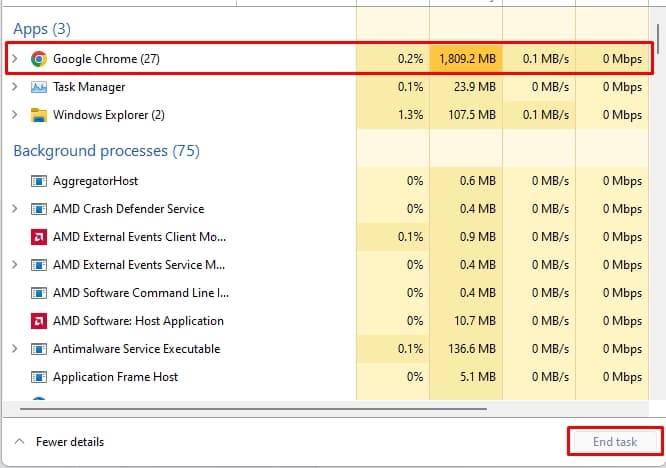Image resolution: width=666 pixels, height=468 pixels.
Task: Click the Application Frame Host icon
Action: (39, 377)
